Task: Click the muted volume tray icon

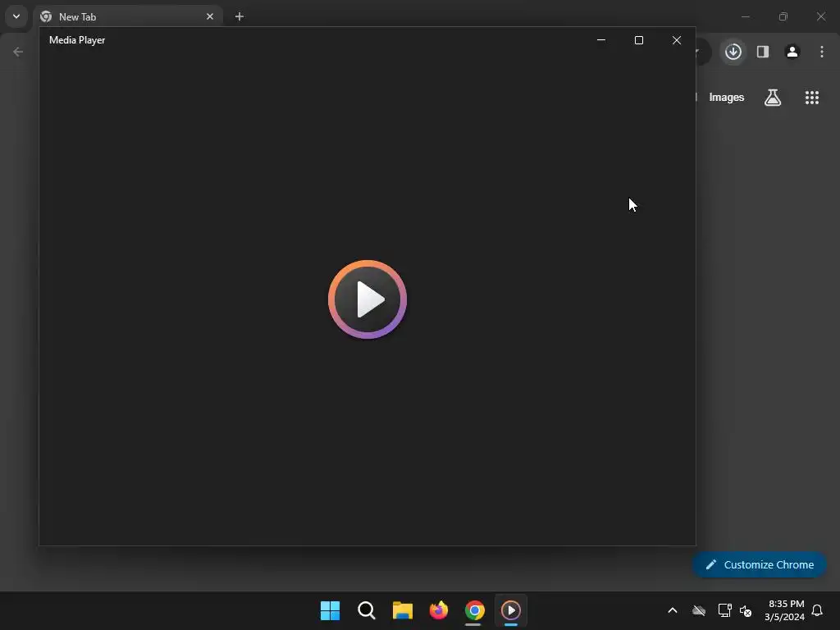Action: pos(745,610)
